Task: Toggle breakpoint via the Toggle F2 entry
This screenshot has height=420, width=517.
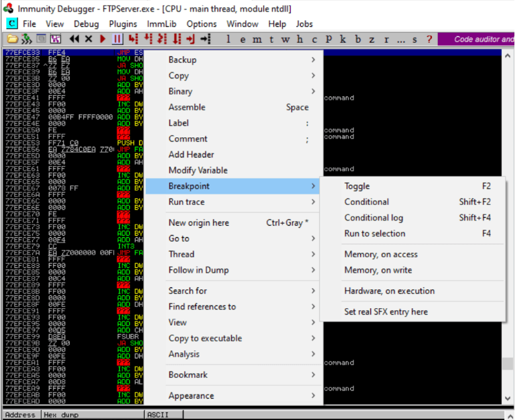Action: pos(413,186)
